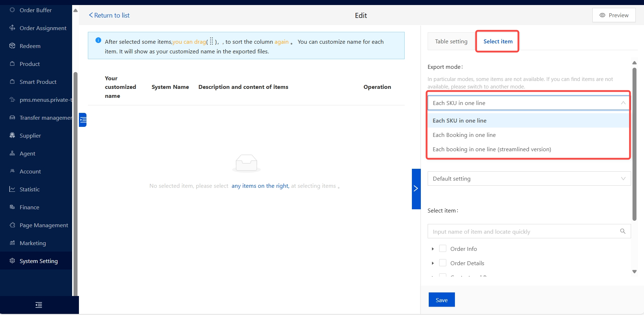Image resolution: width=644 pixels, height=315 pixels.
Task: Click the sidebar collapse icon at bottom
Action: pos(39,305)
